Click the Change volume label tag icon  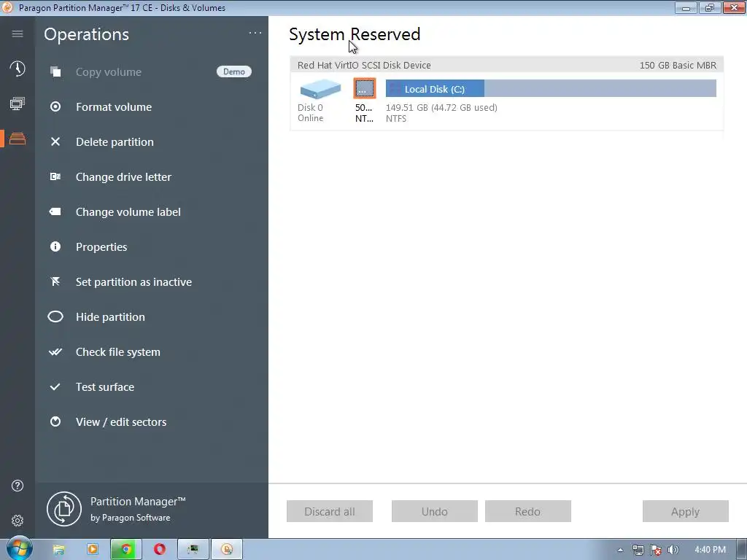[55, 211]
